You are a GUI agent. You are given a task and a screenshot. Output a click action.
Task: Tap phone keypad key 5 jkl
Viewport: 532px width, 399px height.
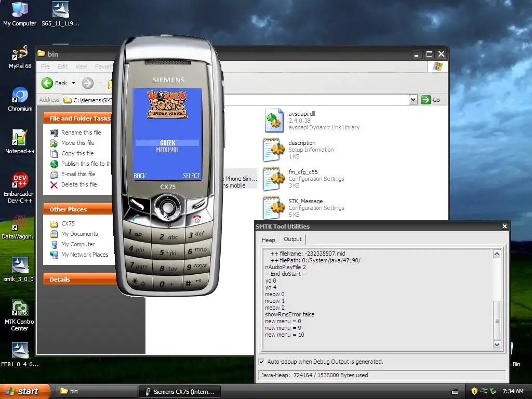pos(168,252)
